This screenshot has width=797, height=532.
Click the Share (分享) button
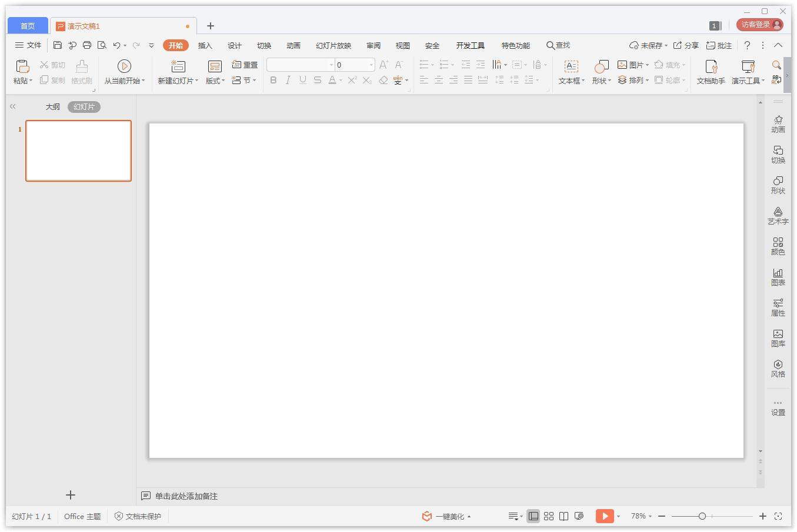click(686, 45)
